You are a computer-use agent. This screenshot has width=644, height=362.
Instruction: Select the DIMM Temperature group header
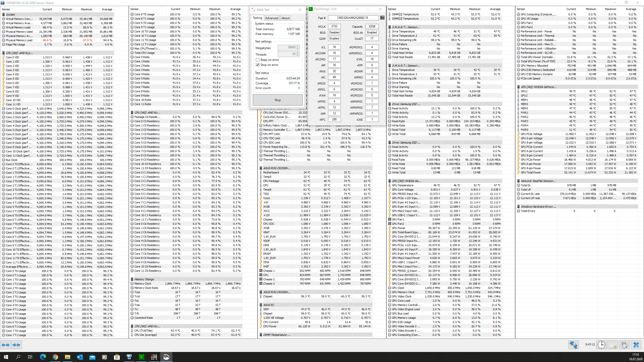click(x=316, y=335)
